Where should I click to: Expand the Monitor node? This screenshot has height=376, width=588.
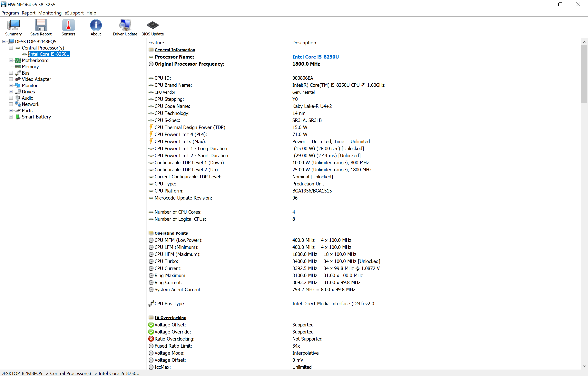point(11,85)
